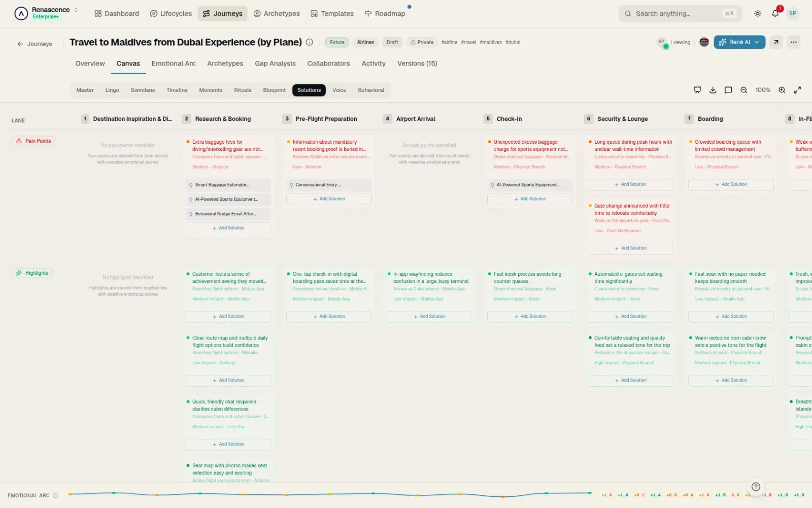Click the zoom in magnifier icon
Image resolution: width=812 pixels, height=508 pixels.
[782, 90]
